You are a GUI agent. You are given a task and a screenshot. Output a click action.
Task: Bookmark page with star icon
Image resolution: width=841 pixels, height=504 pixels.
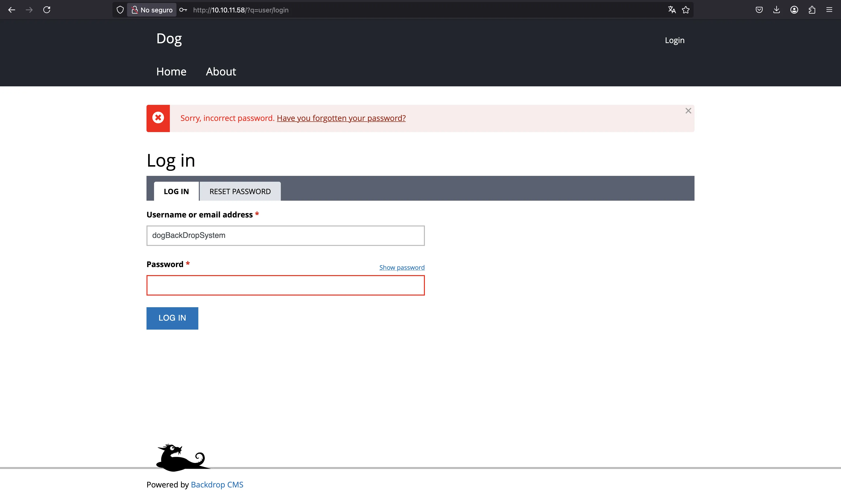tap(686, 10)
